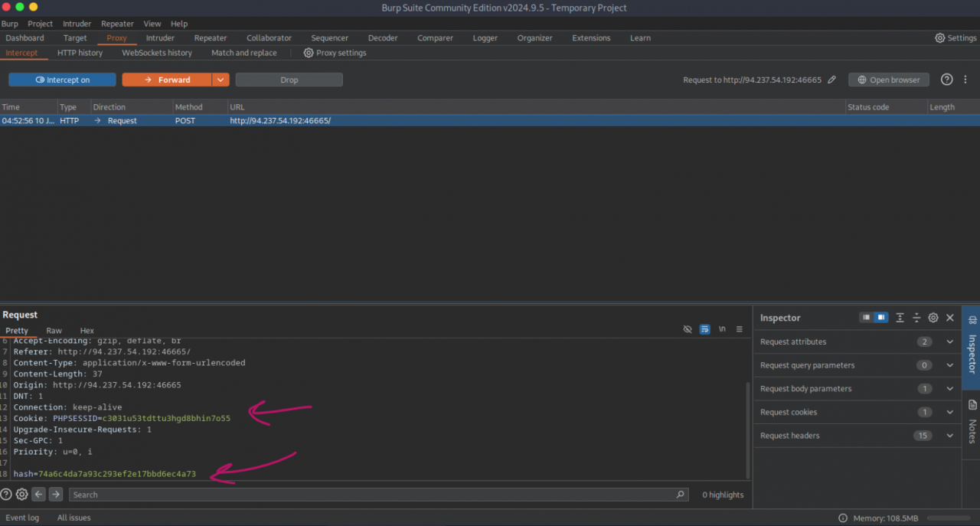Screen dimensions: 980x526
Task: Click the Inspector expand all sections icon
Action: (900, 317)
